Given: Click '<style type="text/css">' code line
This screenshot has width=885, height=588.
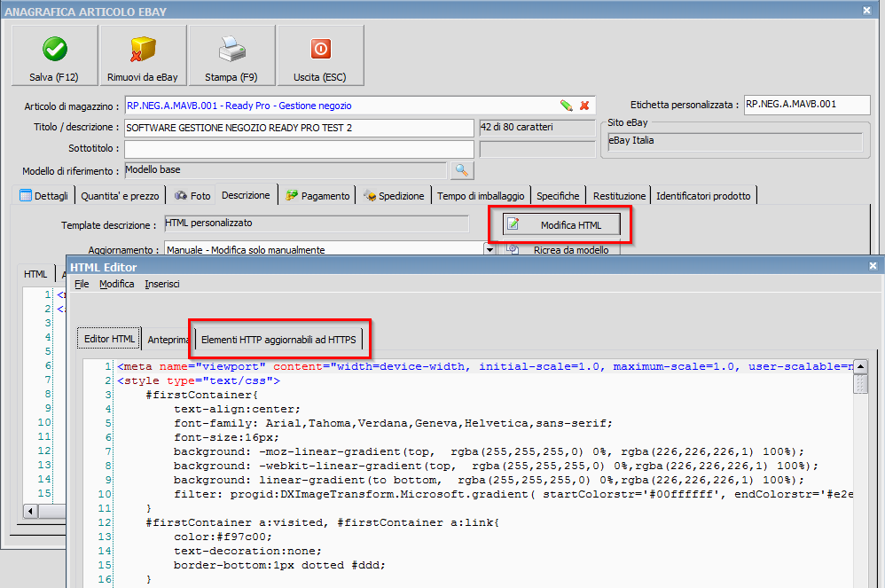Looking at the screenshot, I should tap(199, 380).
